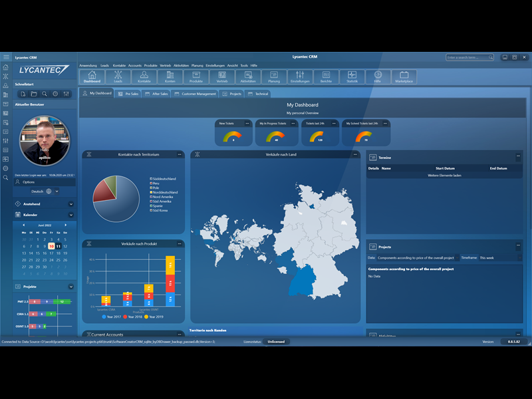
Task: Open the Ansicht menu
Action: click(x=232, y=65)
